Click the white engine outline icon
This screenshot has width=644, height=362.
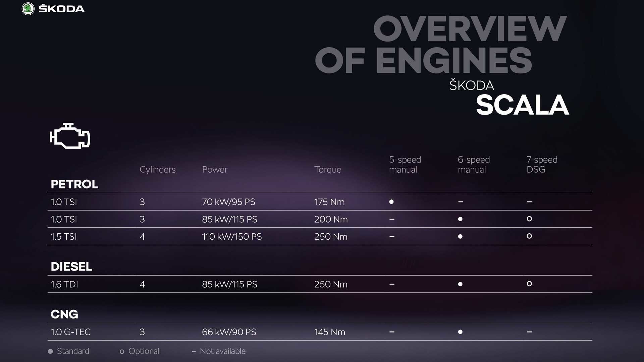point(70,136)
